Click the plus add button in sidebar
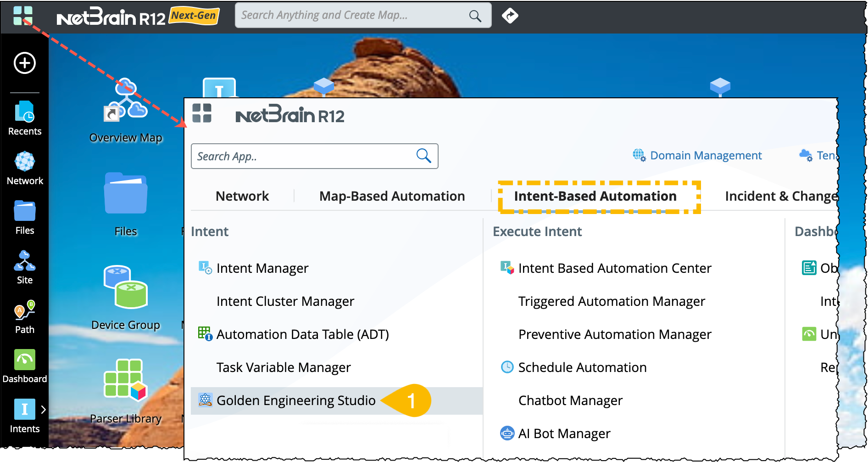Image resolution: width=868 pixels, height=462 pixels. point(25,63)
